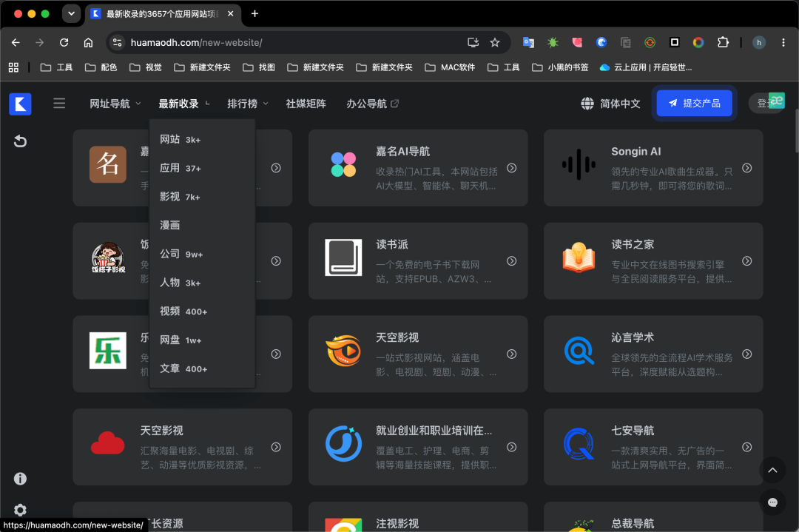Open the green bug extension icon

pyautogui.click(x=553, y=42)
